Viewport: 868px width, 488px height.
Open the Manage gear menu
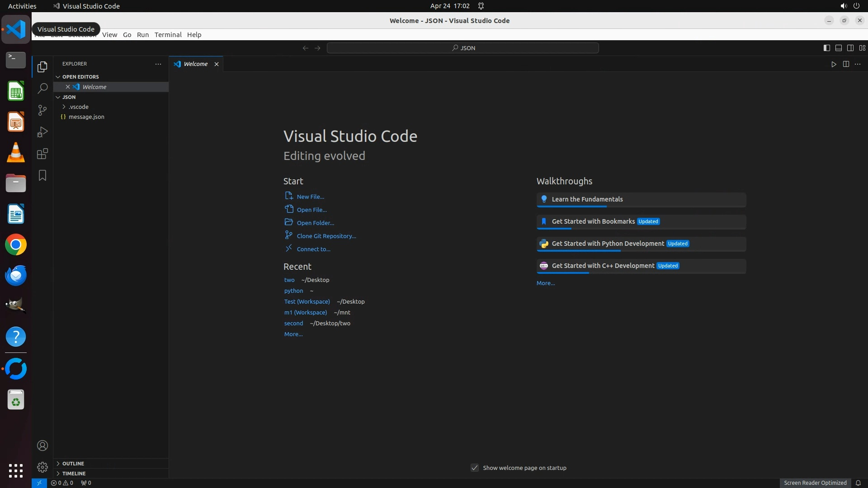tap(42, 467)
